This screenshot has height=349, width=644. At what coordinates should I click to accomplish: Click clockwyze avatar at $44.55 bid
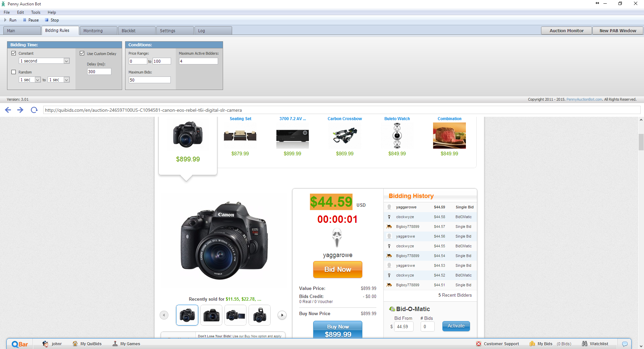click(x=389, y=246)
